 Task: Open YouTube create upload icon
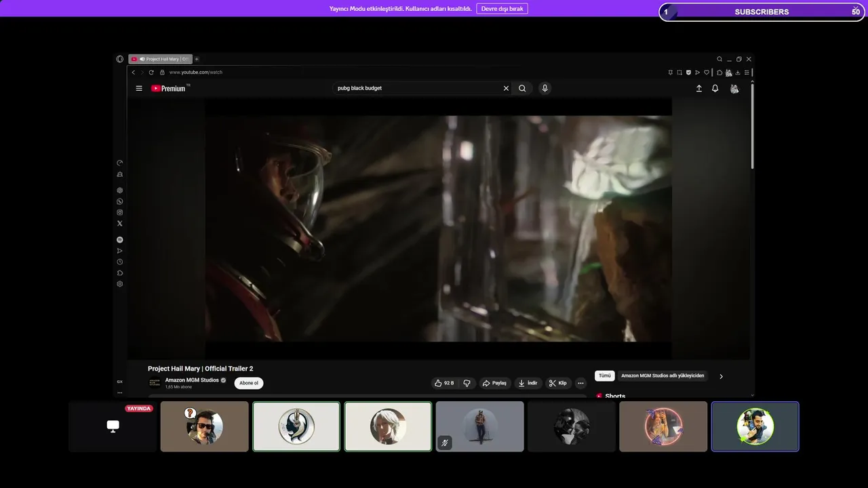tap(699, 88)
